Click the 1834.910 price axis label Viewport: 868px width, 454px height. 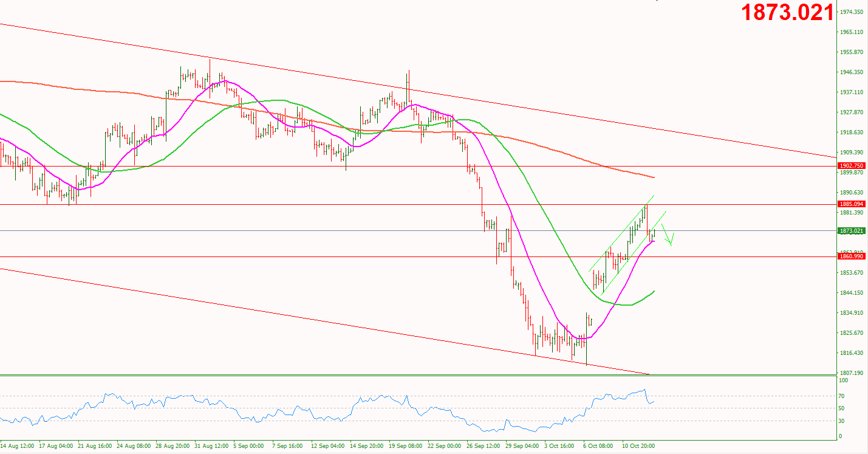click(x=852, y=313)
